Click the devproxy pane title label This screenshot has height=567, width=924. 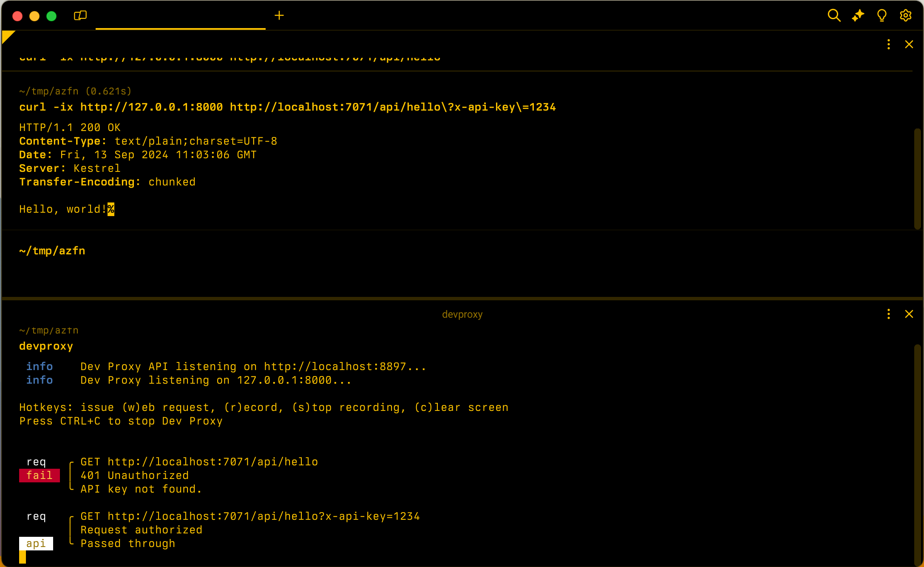tap(462, 314)
